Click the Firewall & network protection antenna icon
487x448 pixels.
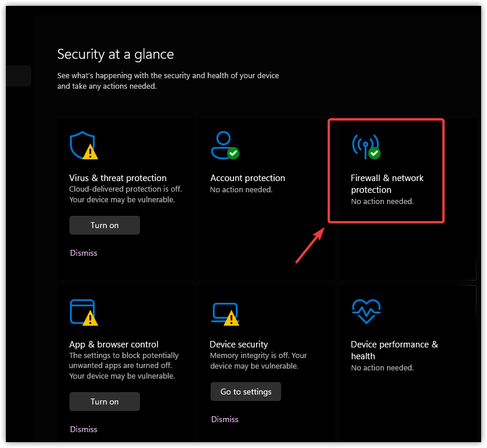coord(365,146)
